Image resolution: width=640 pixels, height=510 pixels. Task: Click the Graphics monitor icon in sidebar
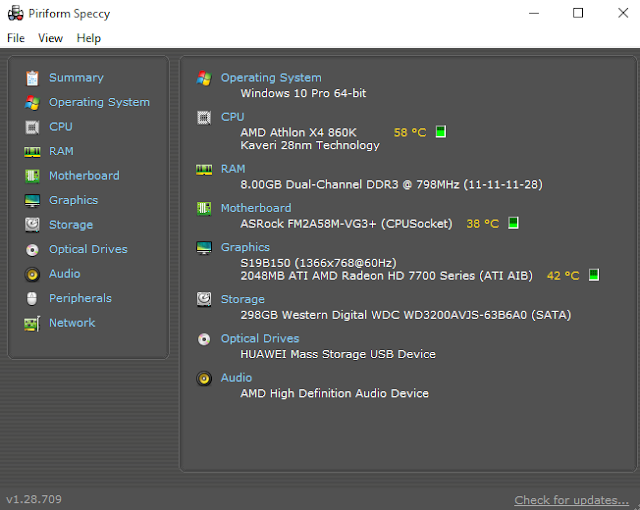coord(32,201)
